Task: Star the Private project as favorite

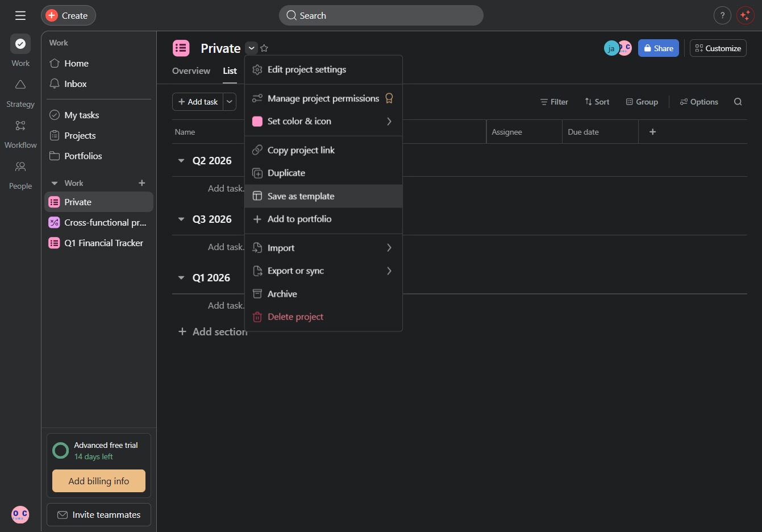Action: (264, 48)
